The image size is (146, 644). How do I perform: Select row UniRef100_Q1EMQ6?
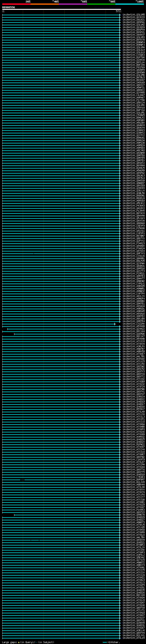click(x=134, y=334)
